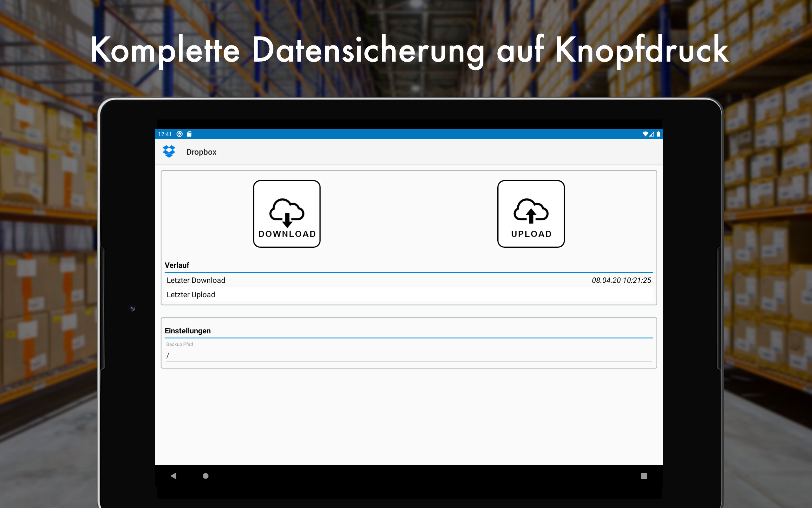
Task: Click the Einstellungen section heading
Action: coord(187,331)
